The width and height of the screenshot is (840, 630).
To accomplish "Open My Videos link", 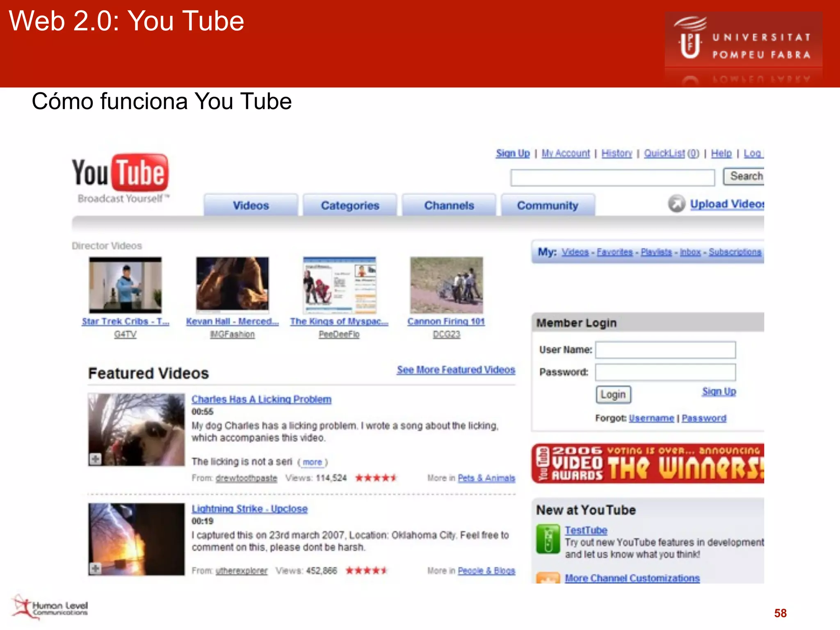I will pos(575,252).
